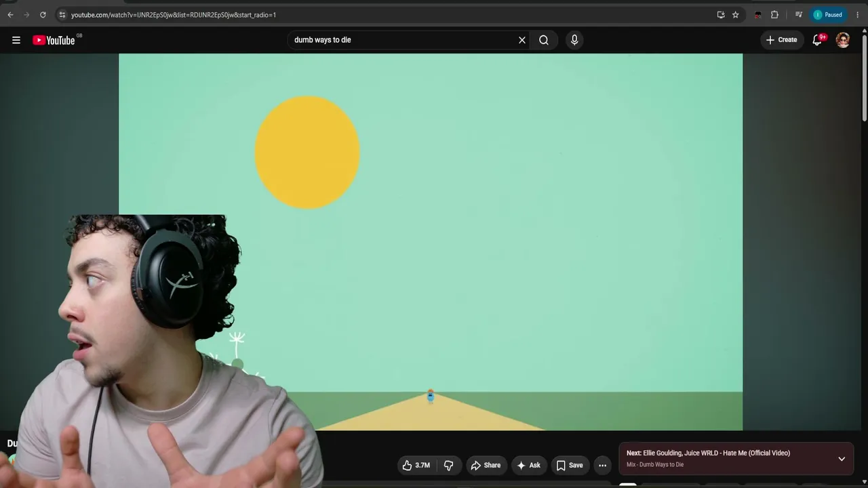This screenshot has width=868, height=488.
Task: Click 'Next: Ellie Goulding, Juice WRLD - Hate Me' text
Action: coord(708,453)
